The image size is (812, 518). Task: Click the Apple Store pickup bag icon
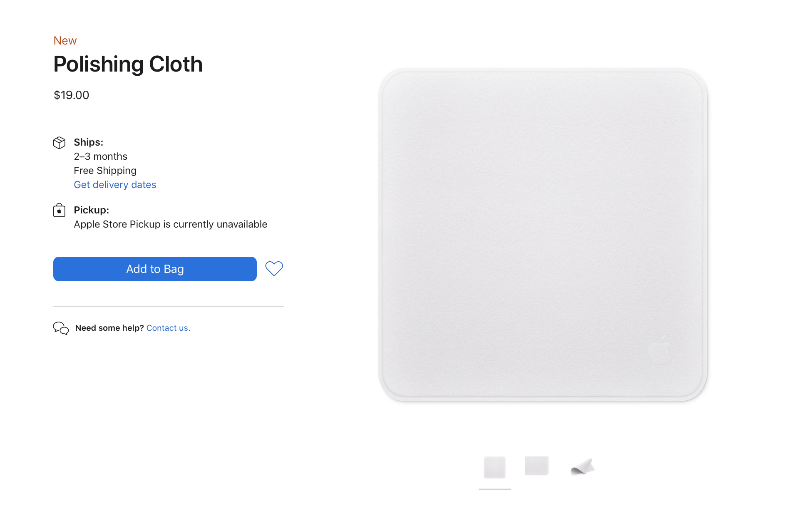(x=59, y=210)
